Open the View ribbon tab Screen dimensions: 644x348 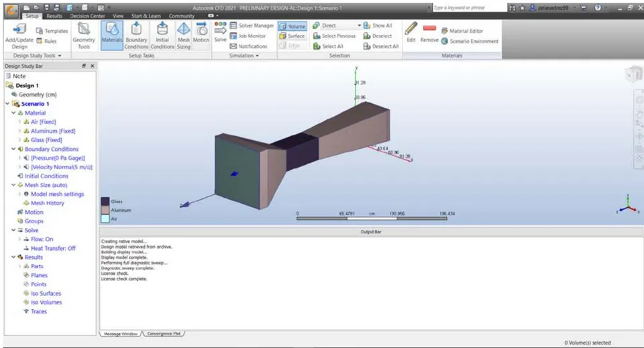tap(118, 16)
